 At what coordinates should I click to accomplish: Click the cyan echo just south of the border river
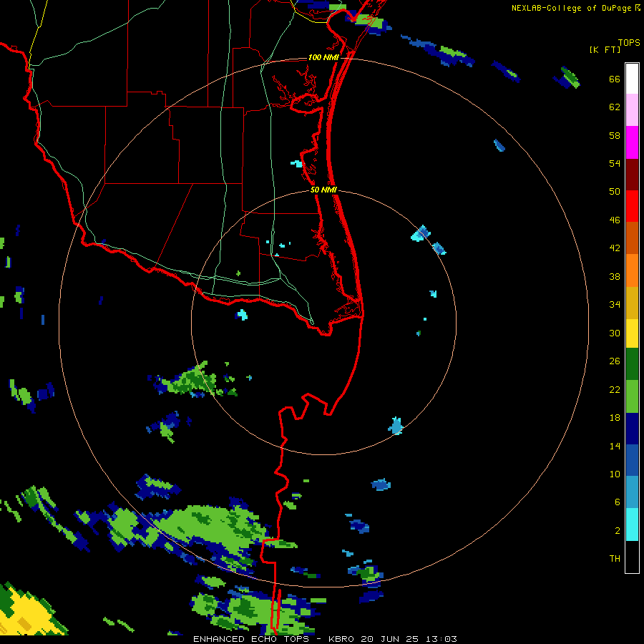(243, 315)
